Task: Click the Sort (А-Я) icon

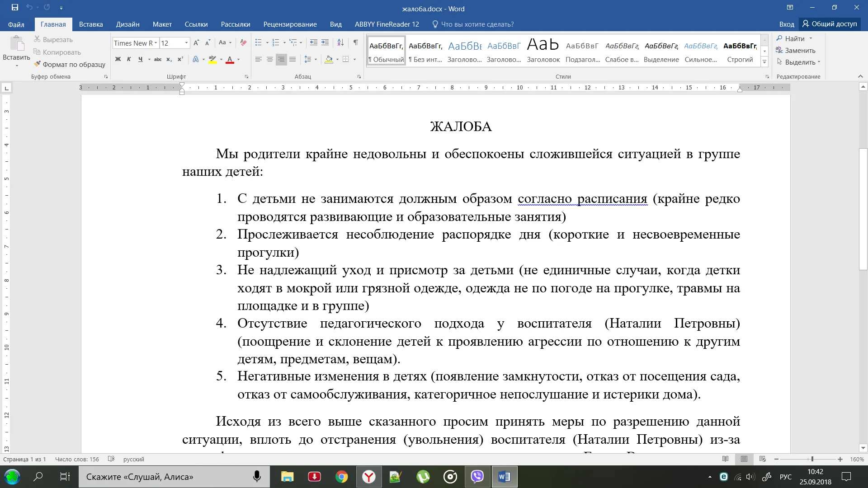Action: (340, 42)
